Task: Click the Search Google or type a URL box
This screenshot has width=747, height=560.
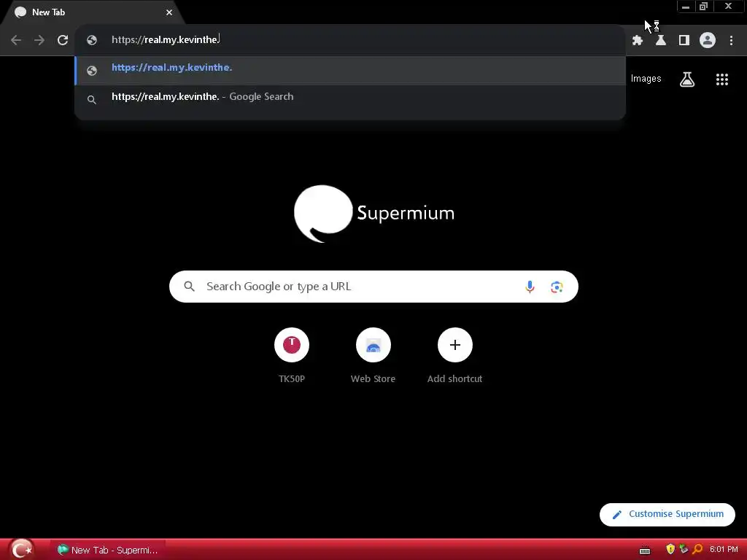Action: click(373, 287)
